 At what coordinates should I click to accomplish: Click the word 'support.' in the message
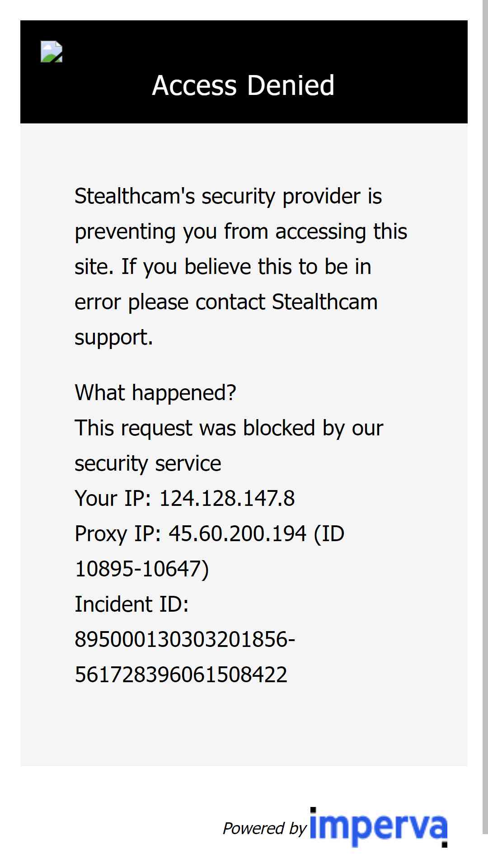(114, 337)
